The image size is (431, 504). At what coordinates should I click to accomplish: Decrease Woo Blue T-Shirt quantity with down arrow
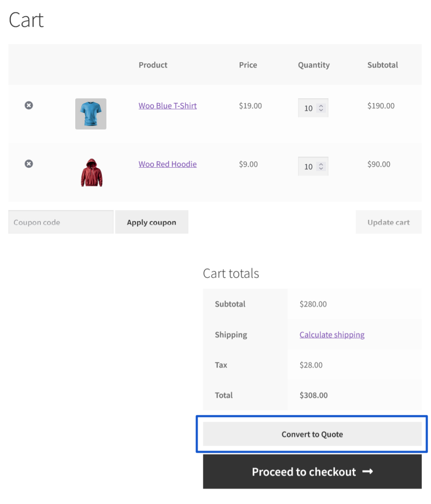pyautogui.click(x=321, y=111)
